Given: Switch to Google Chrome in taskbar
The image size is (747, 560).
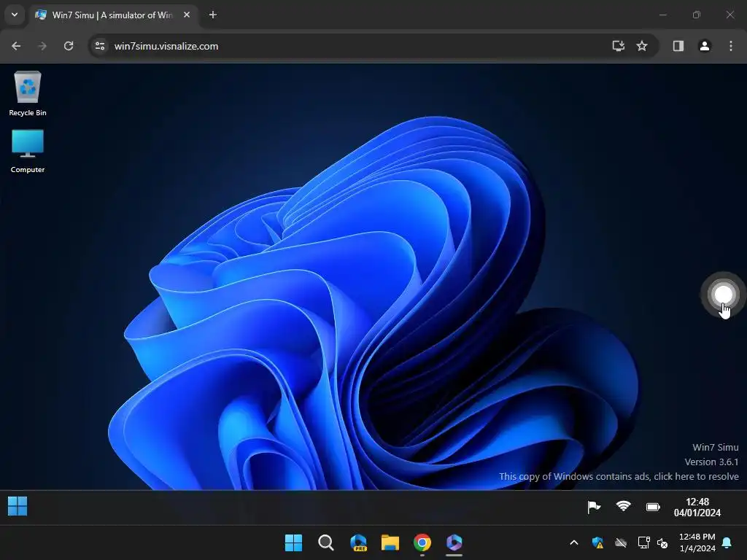Looking at the screenshot, I should click(422, 542).
